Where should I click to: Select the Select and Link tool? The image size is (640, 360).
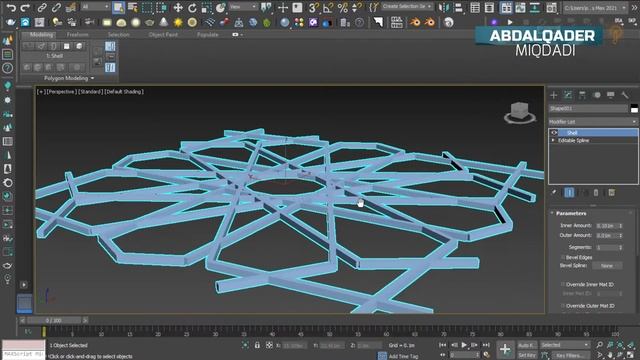point(42,7)
